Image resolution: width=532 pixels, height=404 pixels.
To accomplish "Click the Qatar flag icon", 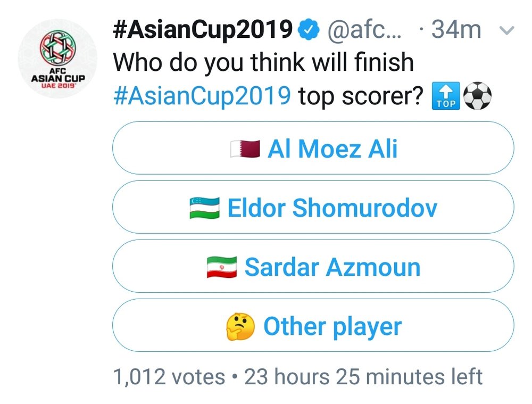I will pyautogui.click(x=245, y=149).
